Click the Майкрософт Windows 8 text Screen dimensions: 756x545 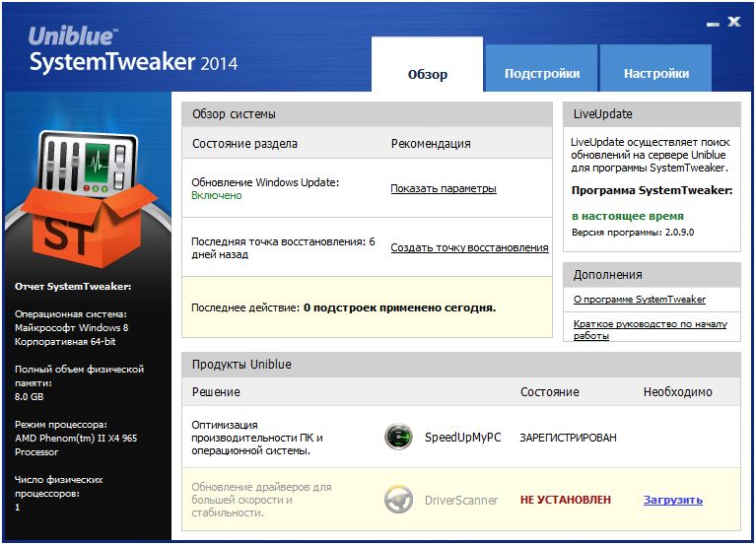[71, 327]
